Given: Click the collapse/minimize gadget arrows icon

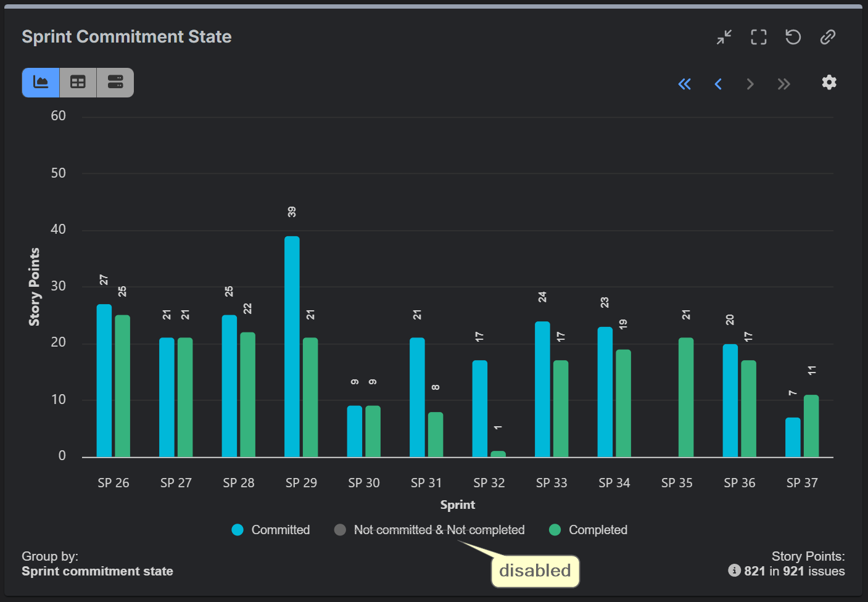Looking at the screenshot, I should coord(724,37).
